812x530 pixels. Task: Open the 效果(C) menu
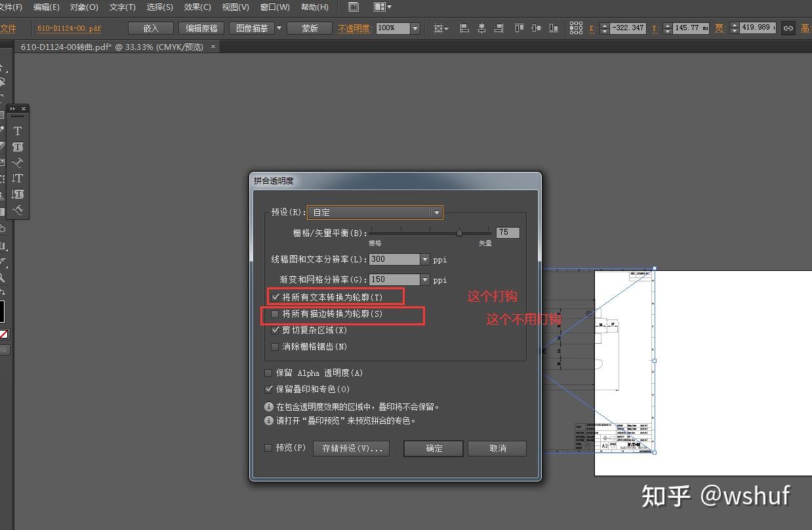[197, 7]
